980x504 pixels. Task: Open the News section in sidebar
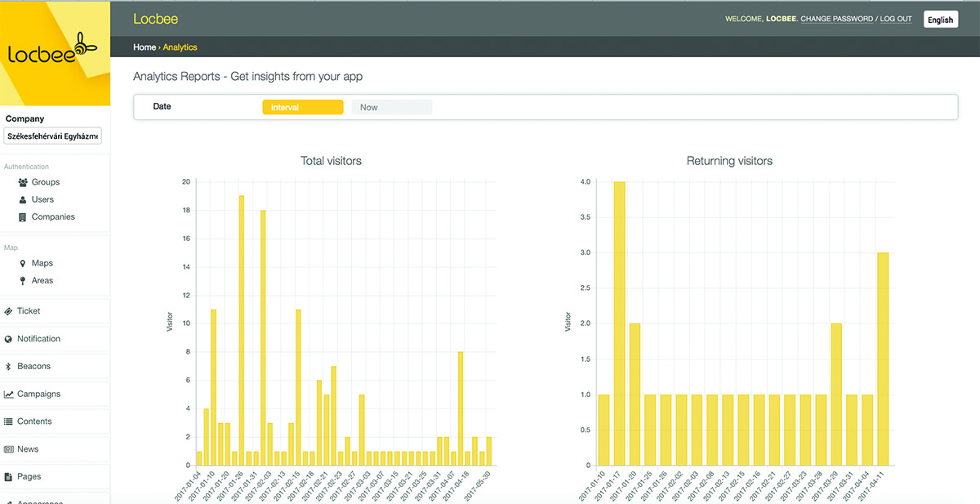[28, 449]
